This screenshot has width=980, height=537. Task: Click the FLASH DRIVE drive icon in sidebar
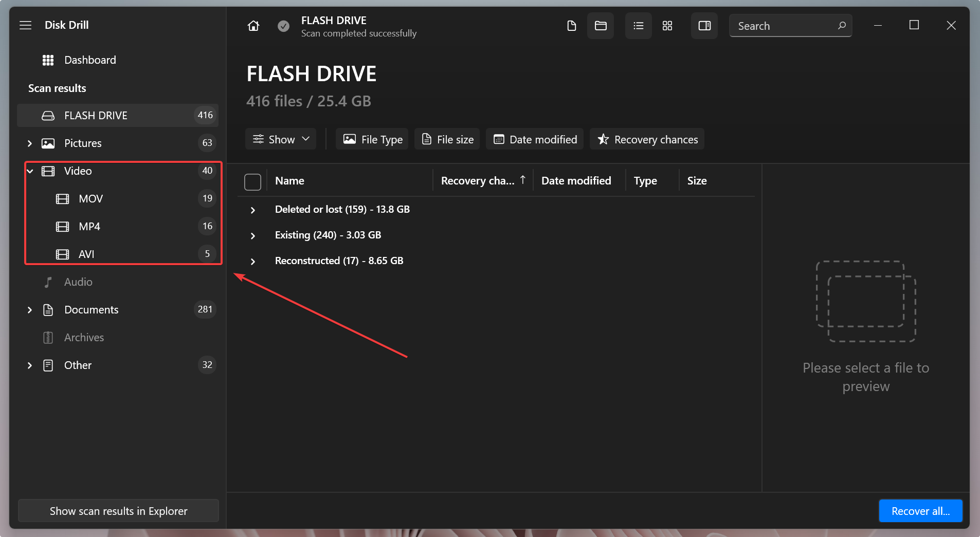(48, 116)
